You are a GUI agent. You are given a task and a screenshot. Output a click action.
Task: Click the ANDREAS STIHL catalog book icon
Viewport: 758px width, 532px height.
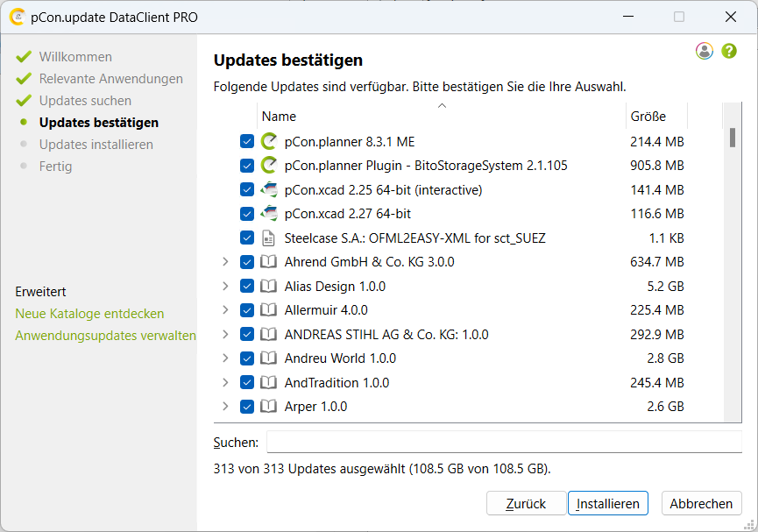[x=268, y=334]
